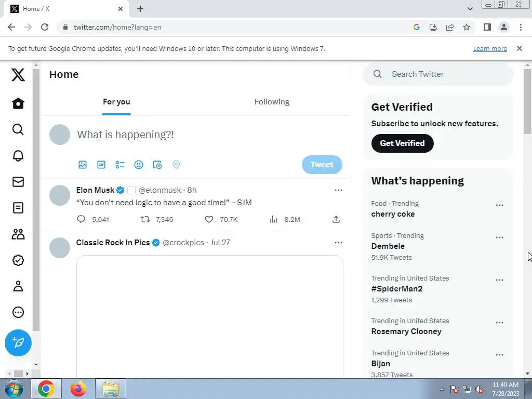This screenshot has height=399, width=532.
Task: Switch to the For you tab
Action: point(116,102)
